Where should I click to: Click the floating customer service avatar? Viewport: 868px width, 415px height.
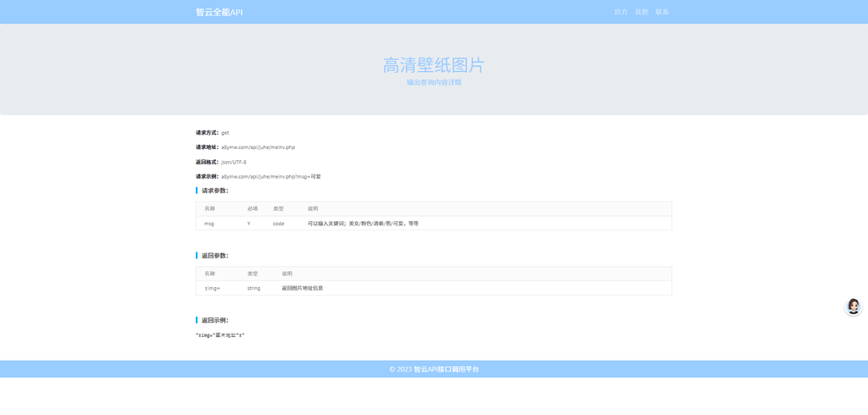pos(853,307)
